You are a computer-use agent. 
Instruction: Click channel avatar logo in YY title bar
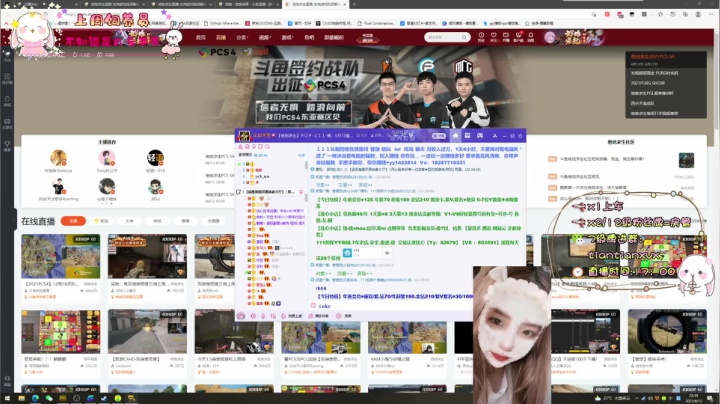tap(244, 136)
